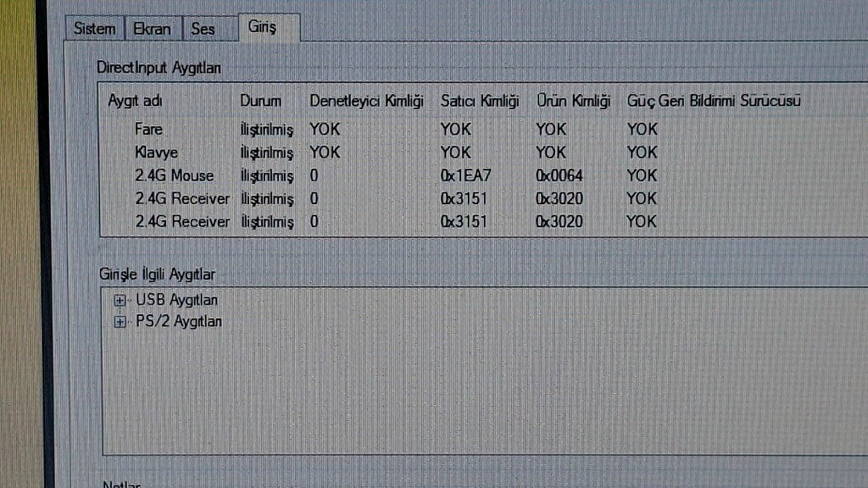Click YOK force feedback in 2.4G Mouse row
The width and height of the screenshot is (868, 488).
pyautogui.click(x=642, y=175)
